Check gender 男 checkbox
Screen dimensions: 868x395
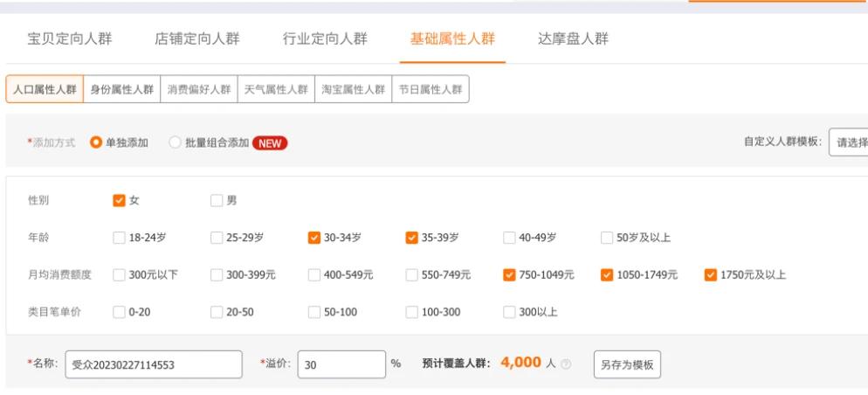[x=217, y=200]
